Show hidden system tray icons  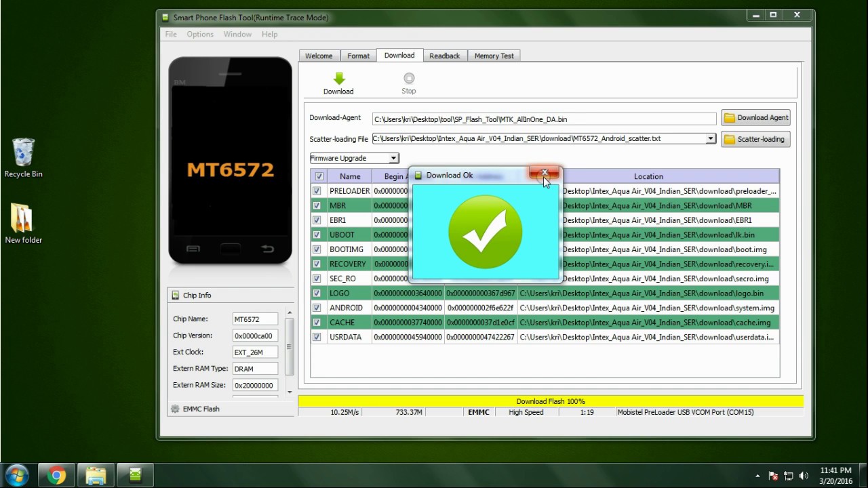click(757, 476)
